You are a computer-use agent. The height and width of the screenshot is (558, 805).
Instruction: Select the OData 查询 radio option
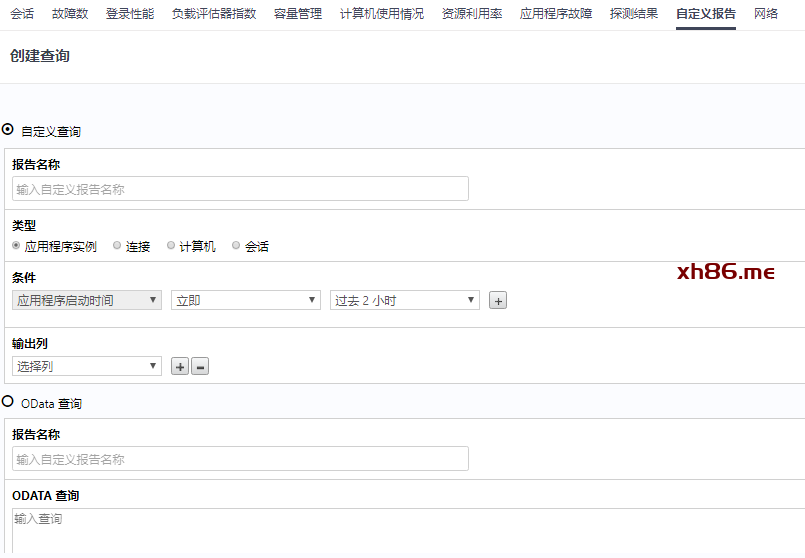point(9,402)
